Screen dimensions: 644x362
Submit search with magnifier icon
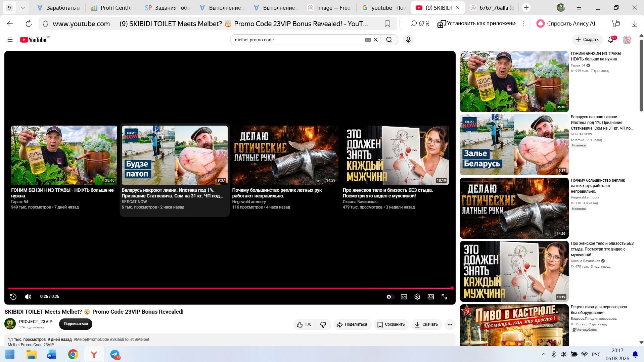[389, 40]
